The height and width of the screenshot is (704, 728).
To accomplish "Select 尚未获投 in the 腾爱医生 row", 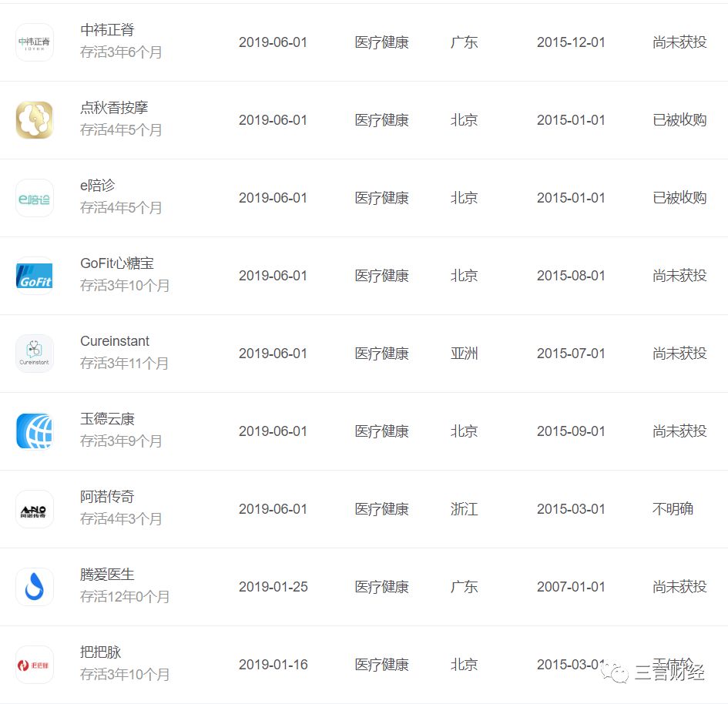I will click(679, 587).
